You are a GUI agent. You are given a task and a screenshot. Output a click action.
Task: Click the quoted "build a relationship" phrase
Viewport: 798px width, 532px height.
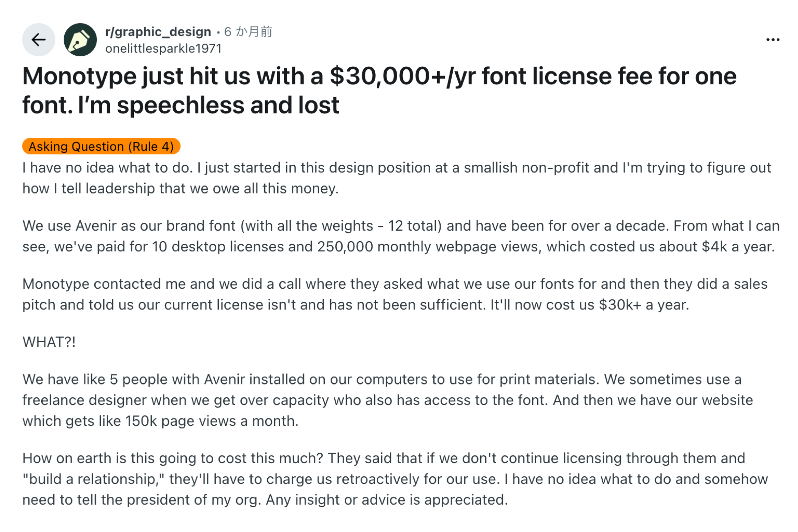click(x=93, y=479)
